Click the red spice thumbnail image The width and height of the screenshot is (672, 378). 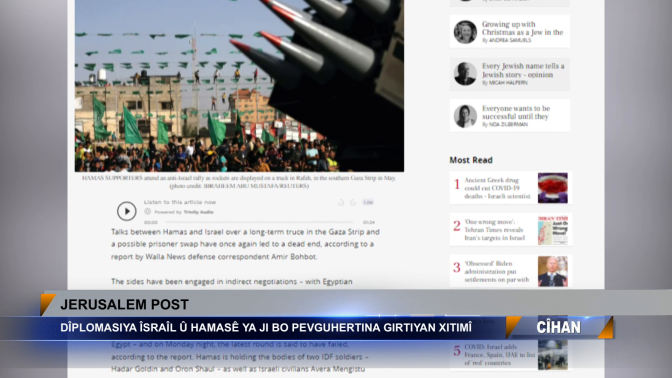553,188
